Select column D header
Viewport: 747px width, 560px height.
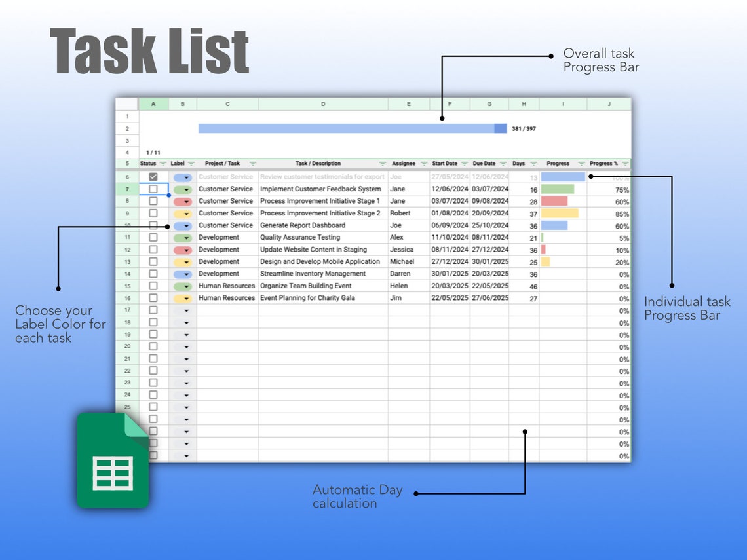(323, 103)
